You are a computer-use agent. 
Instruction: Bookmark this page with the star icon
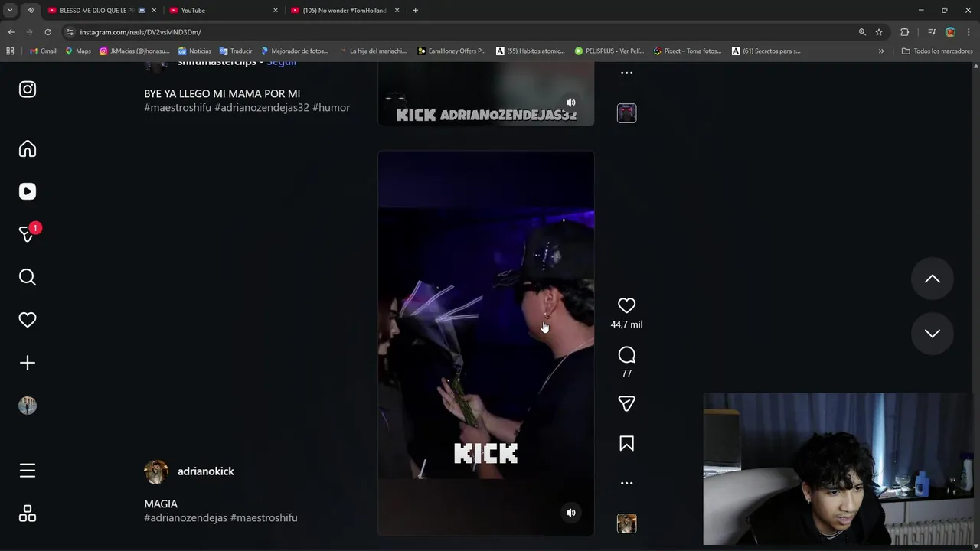(x=879, y=32)
